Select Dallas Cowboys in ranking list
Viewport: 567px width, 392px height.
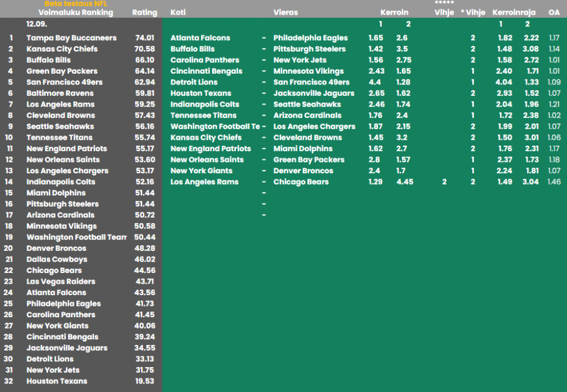57,259
